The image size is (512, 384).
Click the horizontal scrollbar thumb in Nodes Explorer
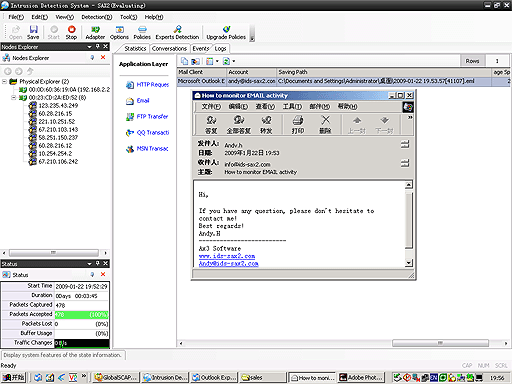(54, 253)
